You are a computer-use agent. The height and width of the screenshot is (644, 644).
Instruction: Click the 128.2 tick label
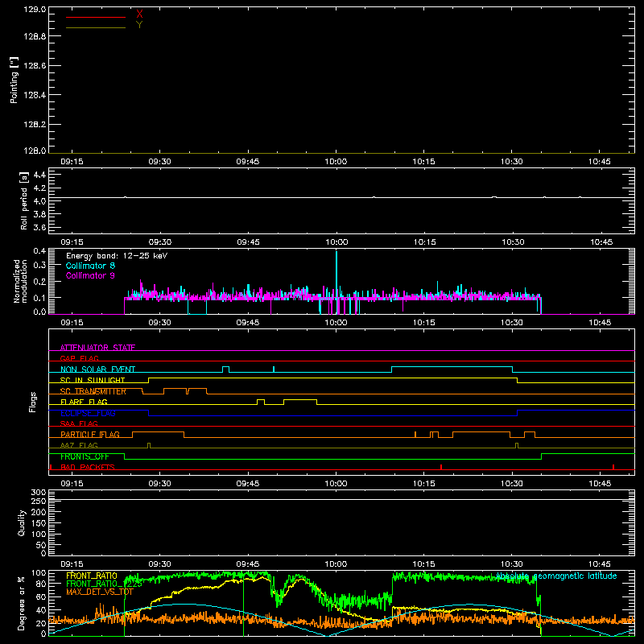(x=35, y=125)
